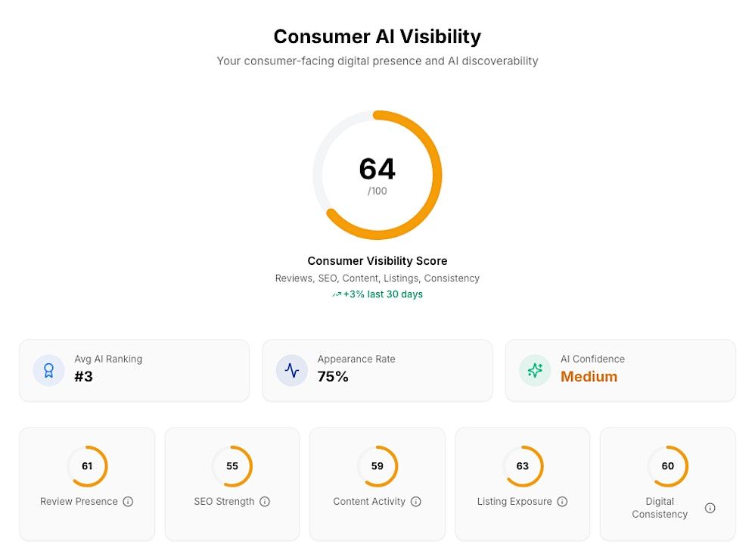Screen dimensions: 755x560
Task: Open the Appearance Rate 75% card
Action: (x=377, y=370)
